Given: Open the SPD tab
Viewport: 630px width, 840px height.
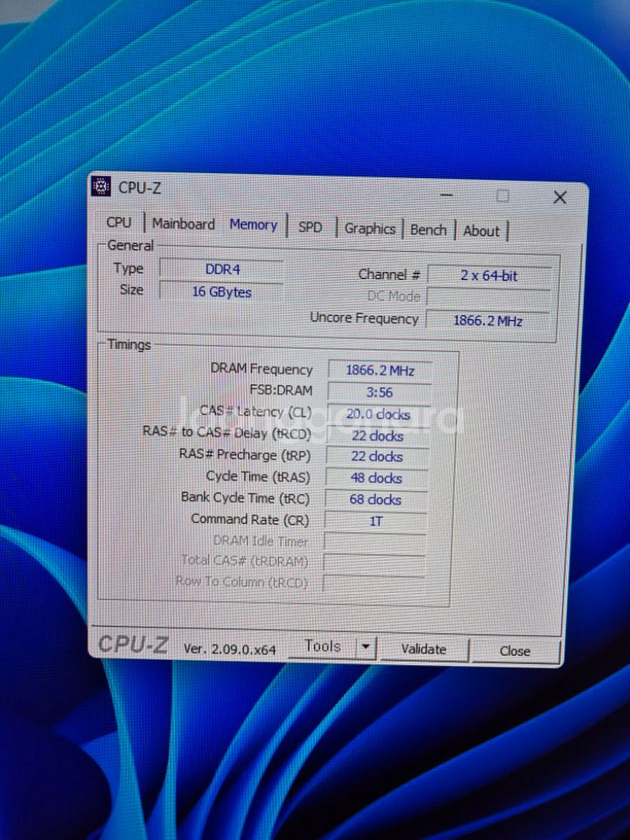Looking at the screenshot, I should click(x=310, y=227).
